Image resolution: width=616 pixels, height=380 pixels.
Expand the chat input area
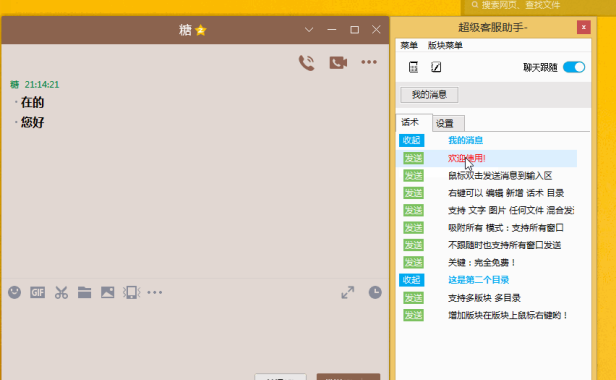point(348,292)
